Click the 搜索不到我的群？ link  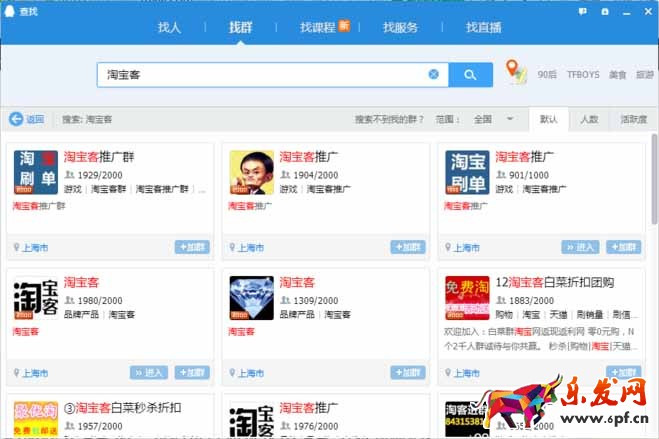(x=389, y=119)
